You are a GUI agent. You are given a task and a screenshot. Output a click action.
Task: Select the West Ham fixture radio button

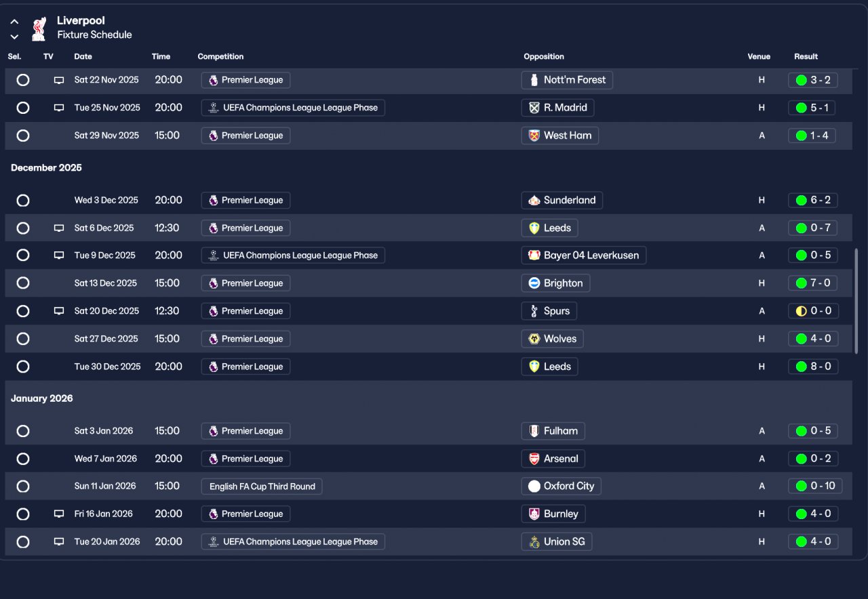click(23, 136)
